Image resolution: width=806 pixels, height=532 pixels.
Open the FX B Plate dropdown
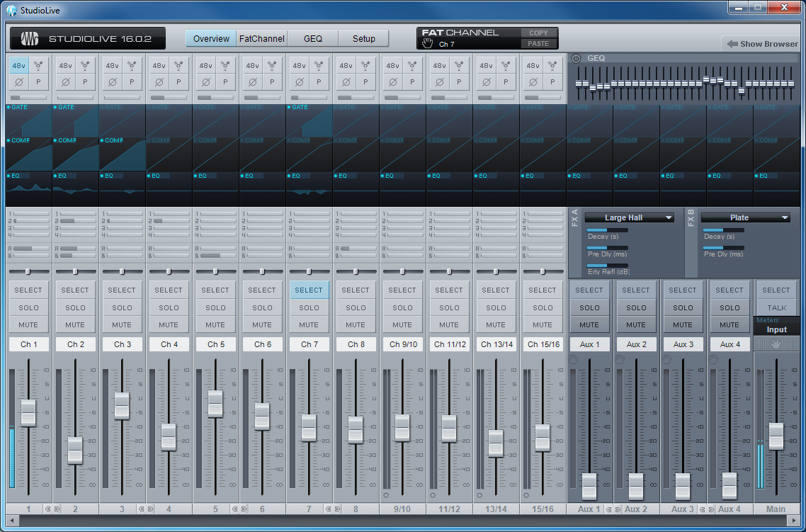[x=745, y=218]
